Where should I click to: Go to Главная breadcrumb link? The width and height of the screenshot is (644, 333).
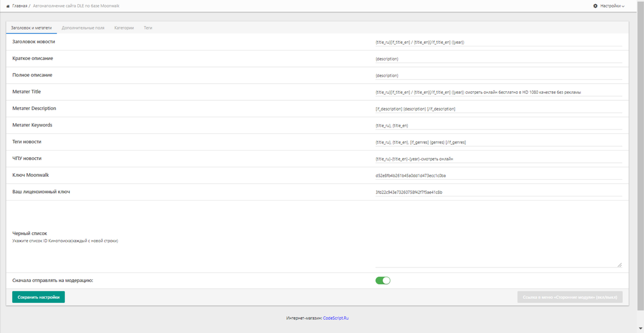(20, 6)
